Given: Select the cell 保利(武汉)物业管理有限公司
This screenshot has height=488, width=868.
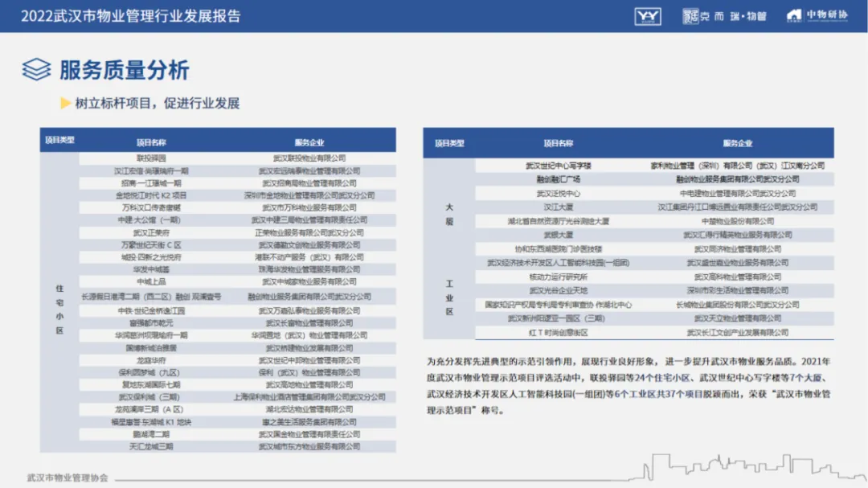Looking at the screenshot, I should point(309,373).
